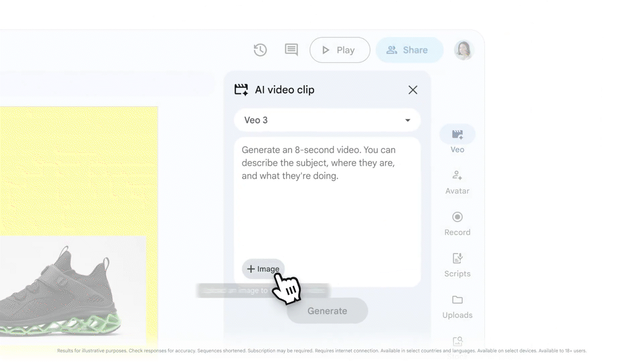Select the Veo sidebar icon

click(x=457, y=134)
